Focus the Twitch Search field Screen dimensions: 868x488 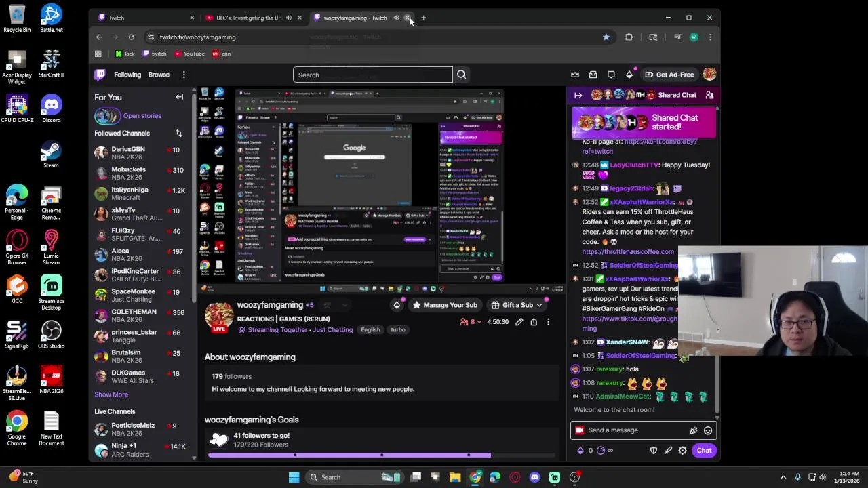click(372, 75)
